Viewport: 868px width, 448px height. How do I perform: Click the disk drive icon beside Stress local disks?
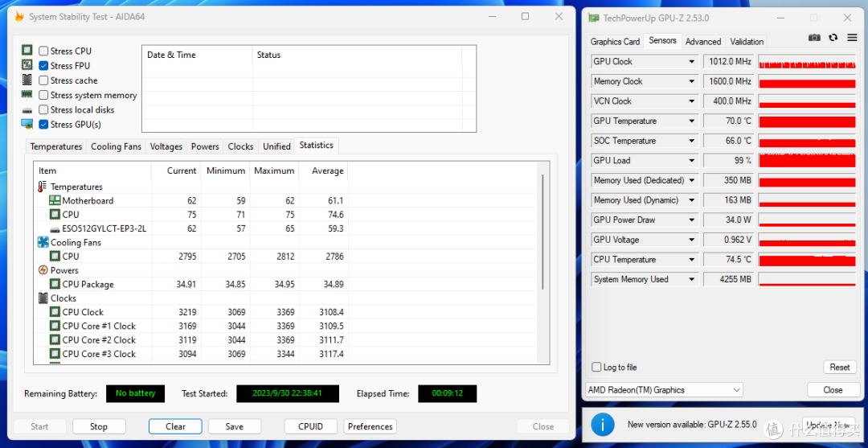point(27,110)
